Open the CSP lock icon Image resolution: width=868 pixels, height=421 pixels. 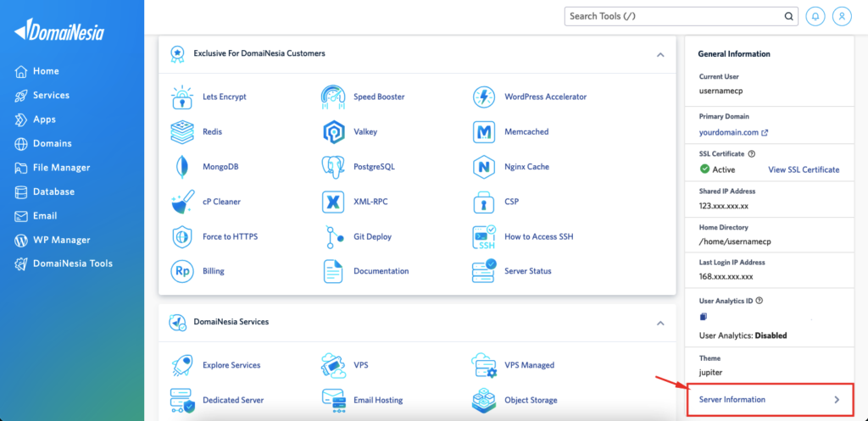click(x=484, y=202)
